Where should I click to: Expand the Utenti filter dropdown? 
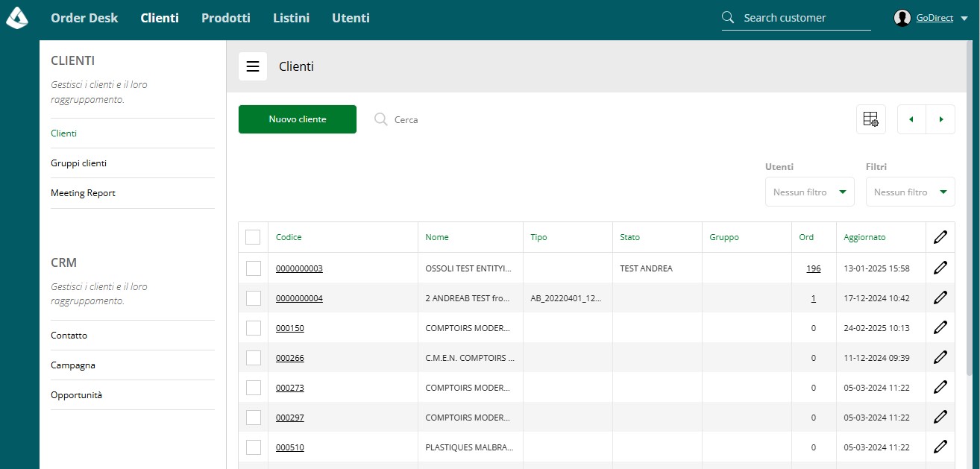809,192
